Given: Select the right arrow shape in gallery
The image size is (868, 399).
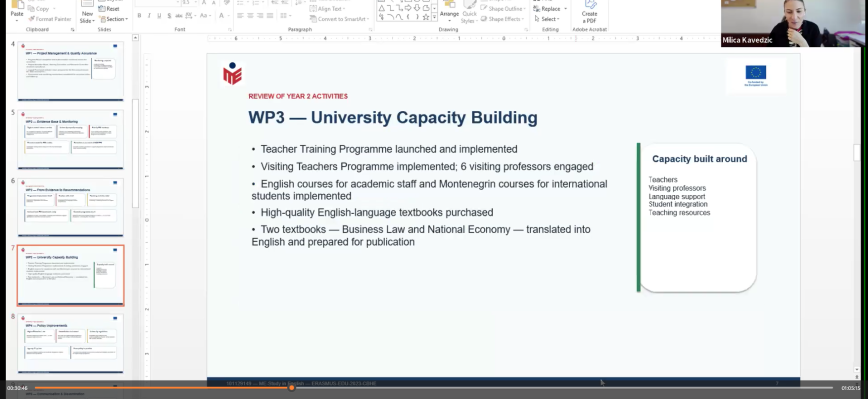Looking at the screenshot, I should coord(408,8).
